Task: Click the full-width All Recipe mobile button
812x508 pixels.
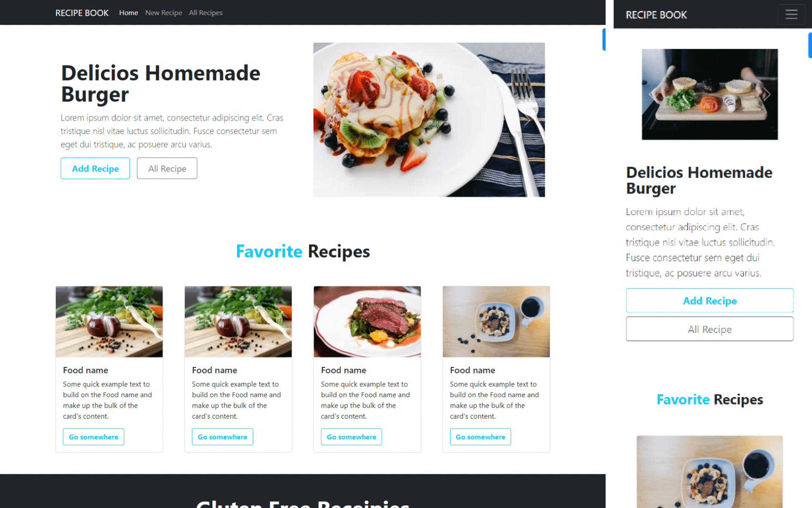Action: 710,329
